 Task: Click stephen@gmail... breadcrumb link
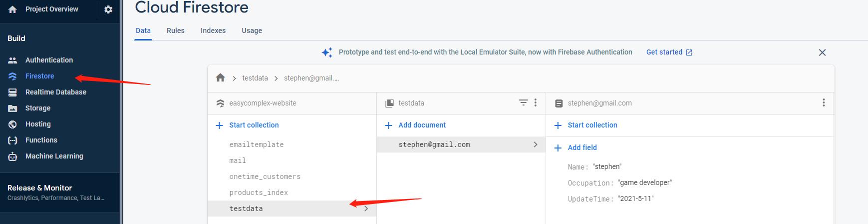[x=311, y=78]
